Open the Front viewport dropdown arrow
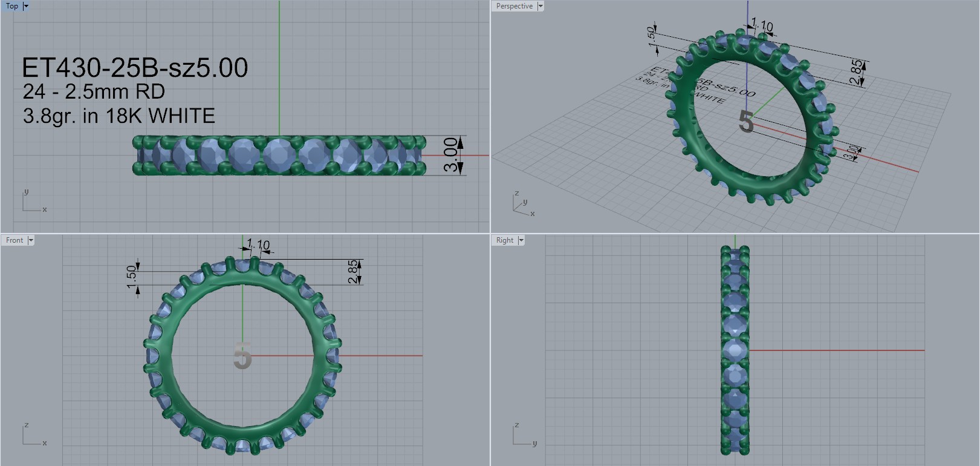Viewport: 980px width, 466px height. pyautogui.click(x=31, y=240)
